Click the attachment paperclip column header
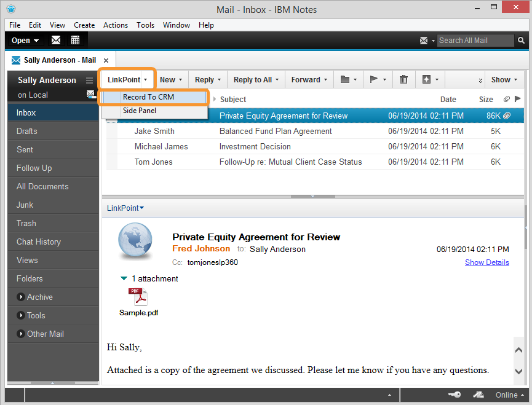Viewport: 532px width, 405px height. click(x=507, y=99)
